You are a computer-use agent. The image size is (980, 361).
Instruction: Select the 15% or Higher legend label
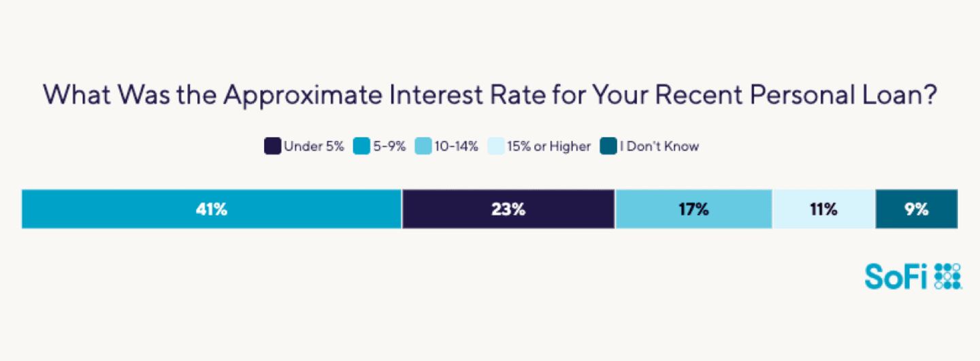click(x=549, y=146)
